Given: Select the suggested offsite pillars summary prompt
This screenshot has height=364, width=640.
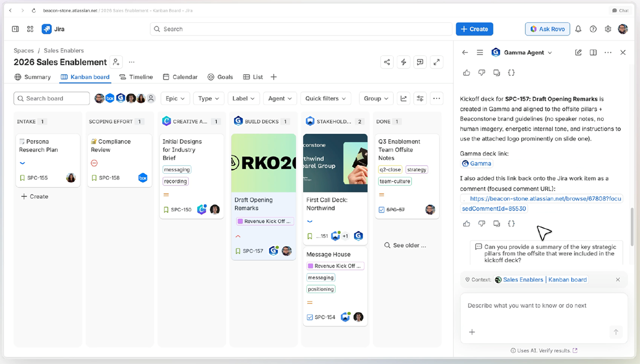Looking at the screenshot, I should pos(546,253).
